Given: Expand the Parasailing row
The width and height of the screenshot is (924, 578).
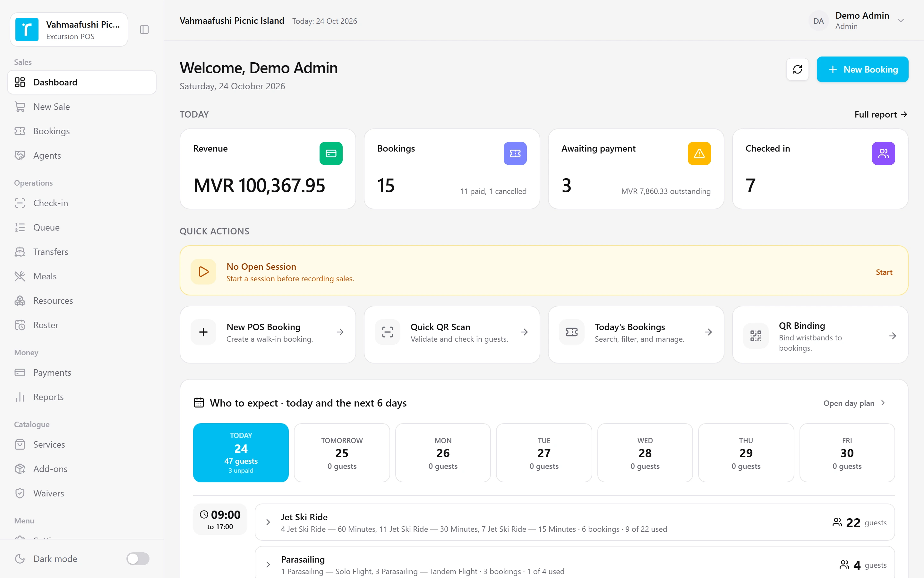Looking at the screenshot, I should (x=268, y=564).
